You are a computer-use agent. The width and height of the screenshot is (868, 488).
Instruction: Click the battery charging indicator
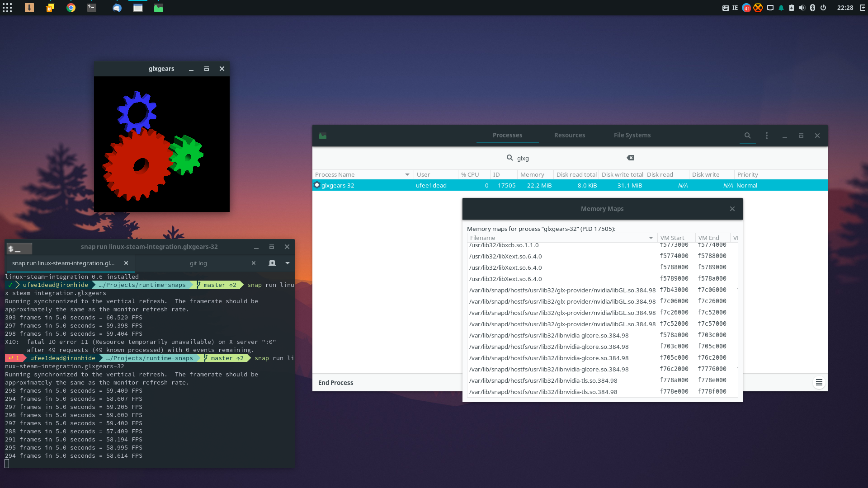[x=792, y=8]
